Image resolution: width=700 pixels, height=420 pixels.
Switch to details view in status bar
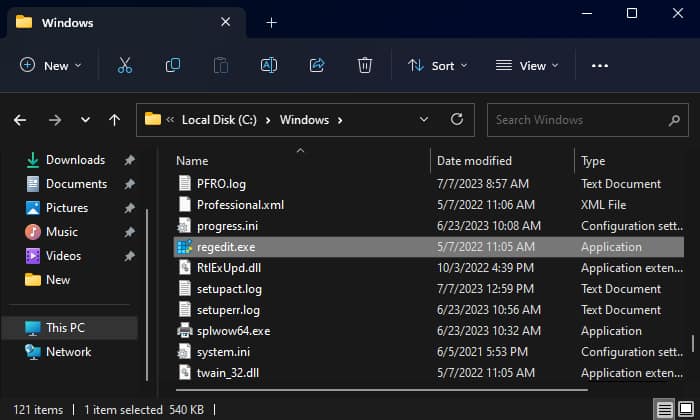point(664,409)
